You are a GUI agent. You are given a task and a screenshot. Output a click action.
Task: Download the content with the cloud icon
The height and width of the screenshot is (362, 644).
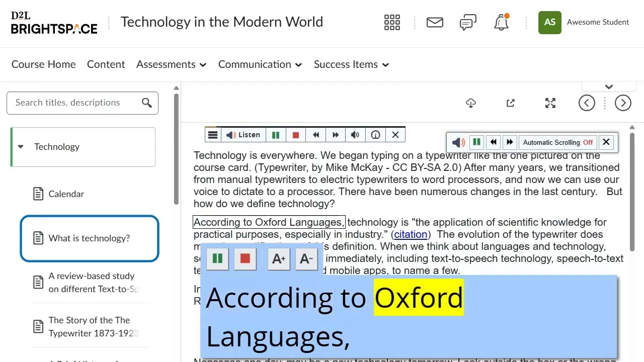coord(471,103)
